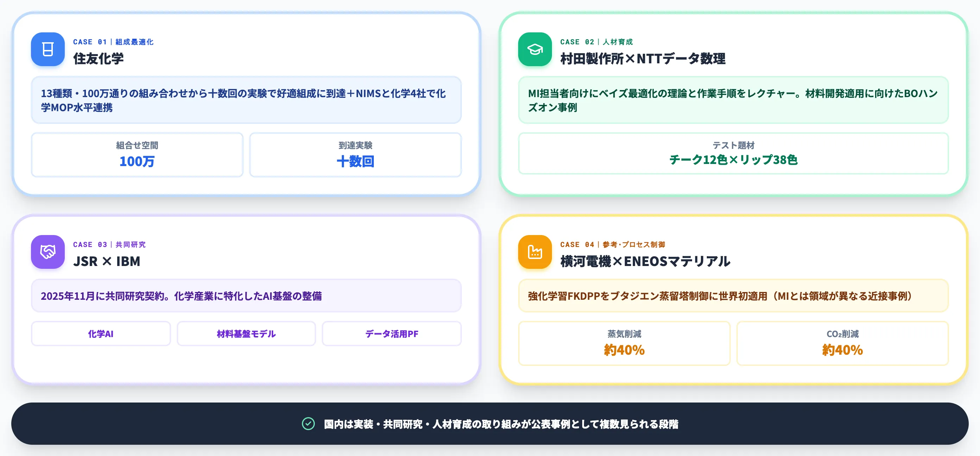Click the CASE 03 | 共同研究 label
This screenshot has height=456, width=980.
point(109,245)
